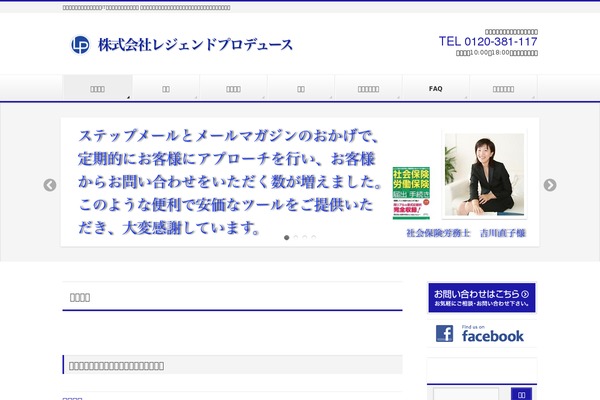Viewport: 600px width, 400px height.
Task: Jump to the last slide indicator dot
Action: tap(314, 237)
